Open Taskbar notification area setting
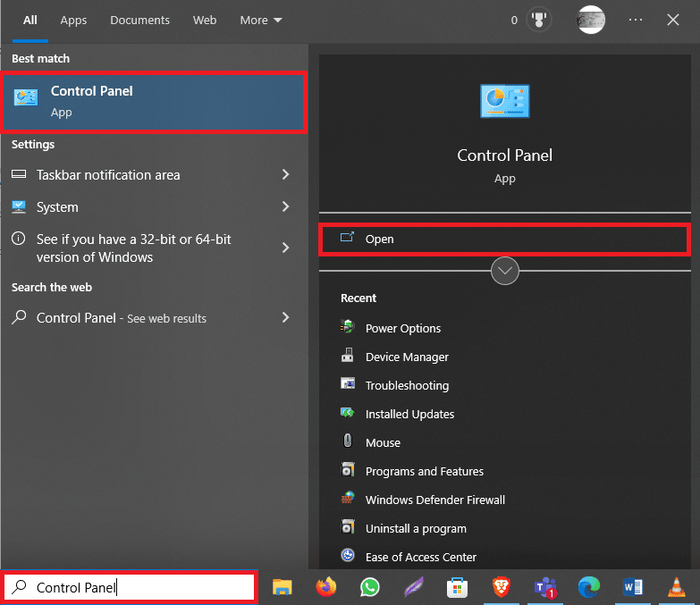This screenshot has width=700, height=605. pyautogui.click(x=154, y=174)
